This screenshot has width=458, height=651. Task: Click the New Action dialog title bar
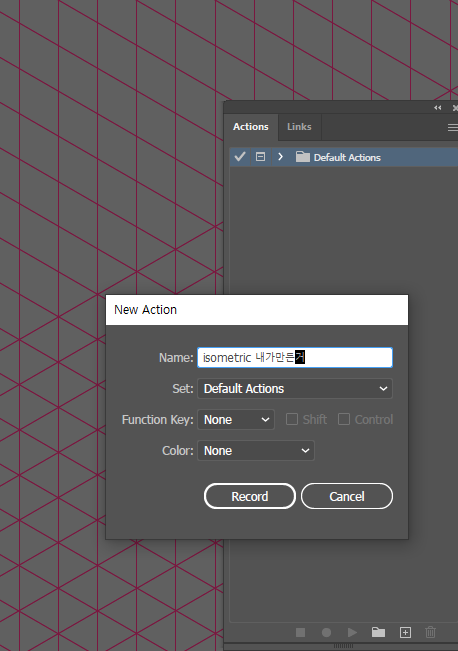tap(257, 310)
